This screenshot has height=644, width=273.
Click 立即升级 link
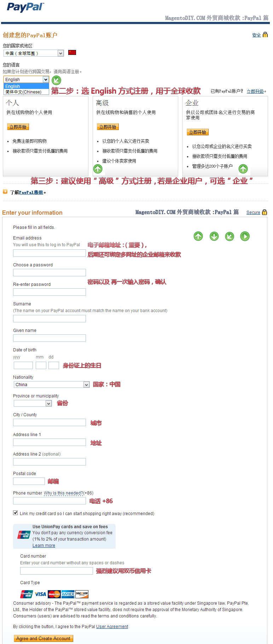[x=255, y=91]
